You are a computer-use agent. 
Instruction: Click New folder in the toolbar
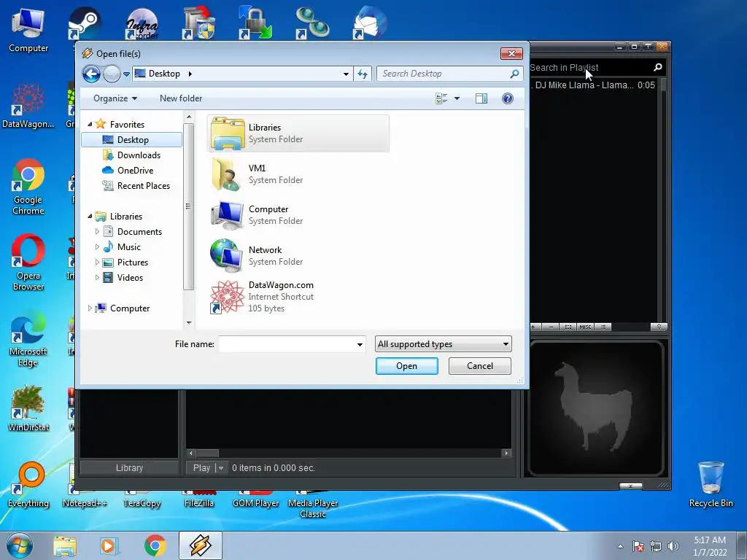tap(181, 98)
